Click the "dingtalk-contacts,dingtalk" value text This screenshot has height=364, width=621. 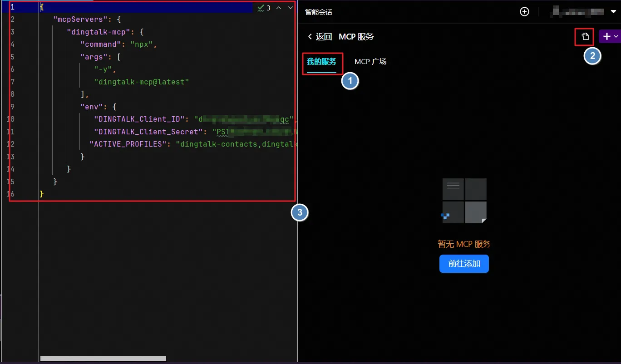[x=236, y=144]
